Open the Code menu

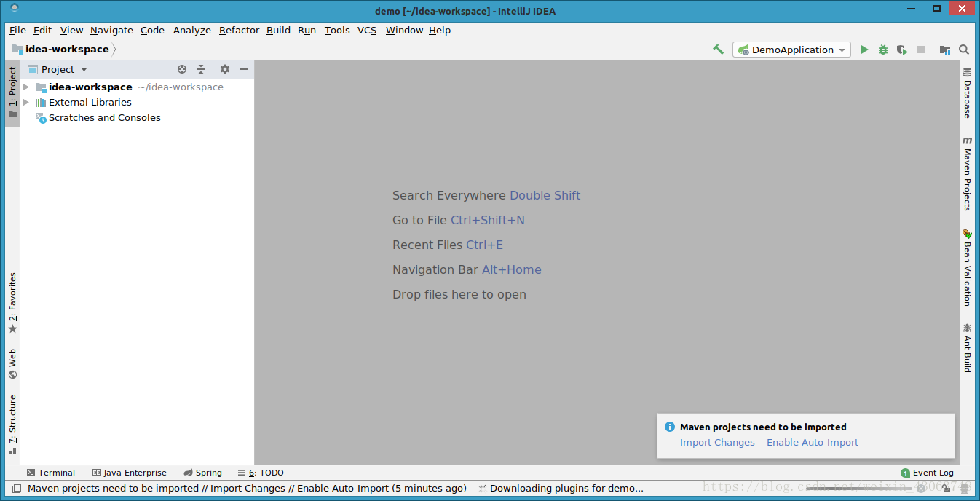point(152,30)
